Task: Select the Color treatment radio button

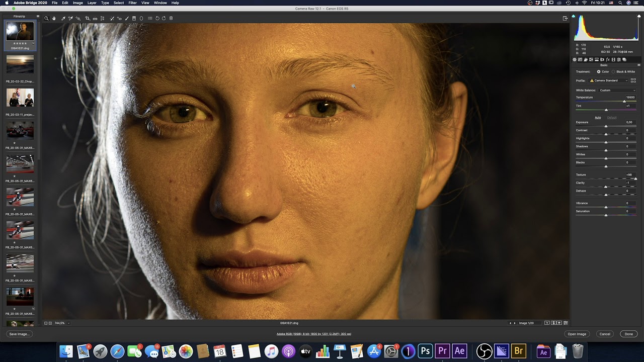Action: (x=599, y=71)
